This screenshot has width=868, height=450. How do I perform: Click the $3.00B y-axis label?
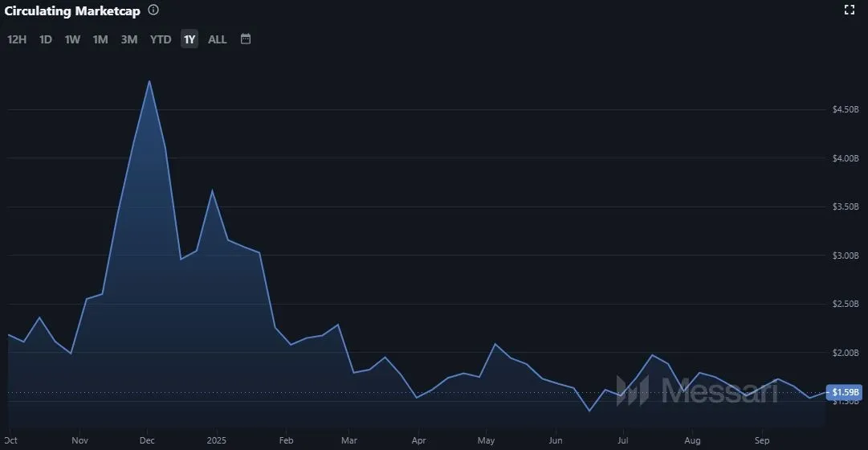(846, 256)
